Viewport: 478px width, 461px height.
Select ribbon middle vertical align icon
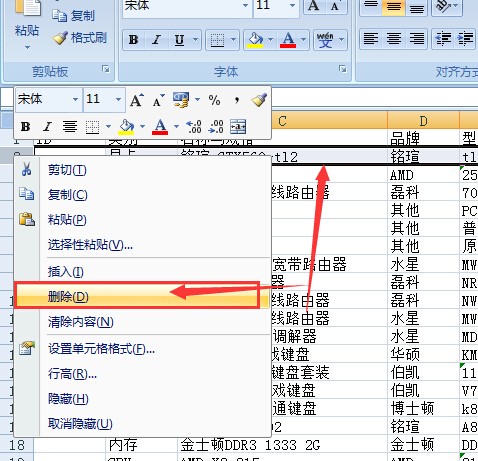click(x=394, y=7)
